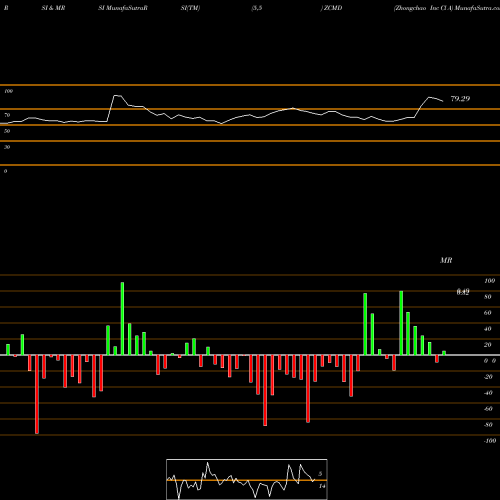Click the 'SI(TM)' header text
Viewport: 500px width, 500px height.
pos(190,8)
